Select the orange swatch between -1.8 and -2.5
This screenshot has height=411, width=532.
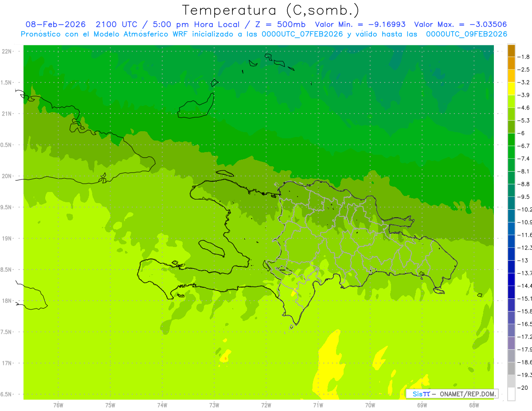[x=511, y=63]
